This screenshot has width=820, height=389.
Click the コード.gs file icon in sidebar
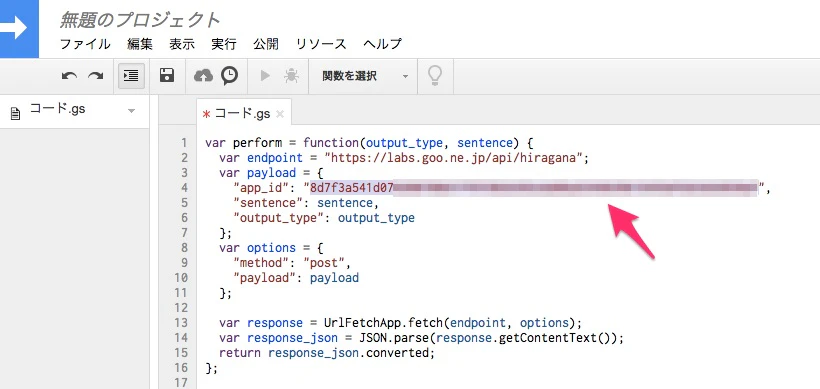point(16,113)
